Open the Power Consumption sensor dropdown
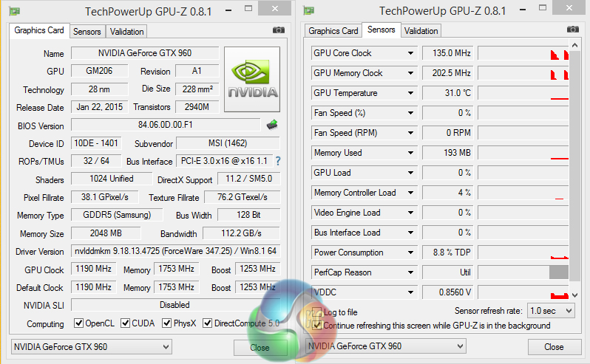590x364 pixels. pos(410,253)
